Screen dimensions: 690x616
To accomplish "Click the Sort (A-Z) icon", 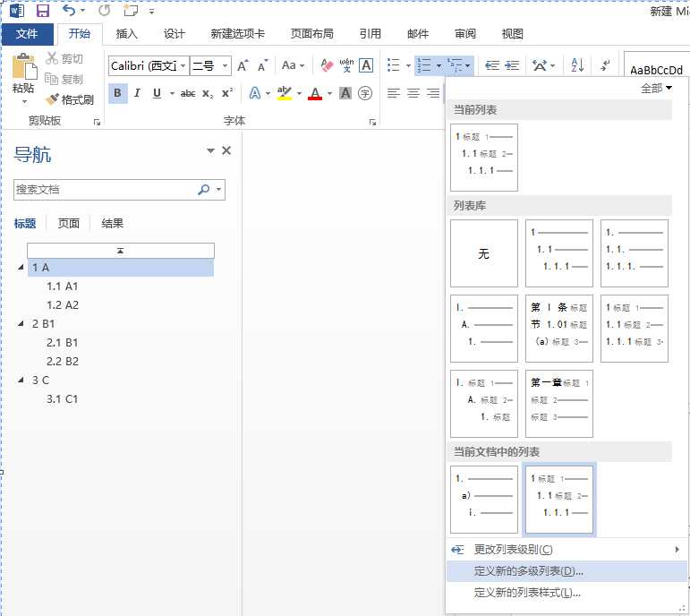I will click(x=577, y=65).
